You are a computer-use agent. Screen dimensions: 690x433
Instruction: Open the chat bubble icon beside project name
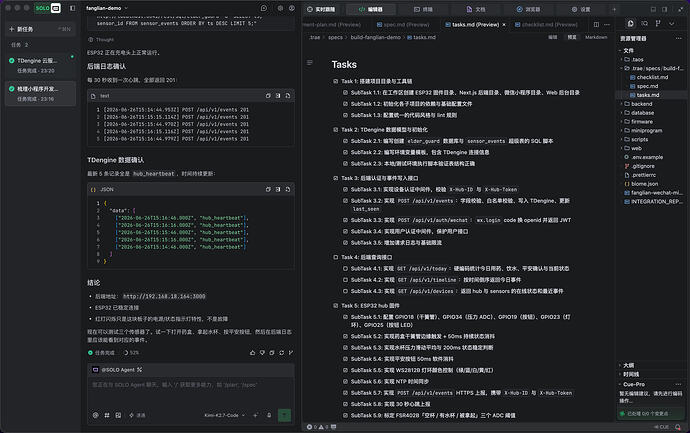point(264,8)
